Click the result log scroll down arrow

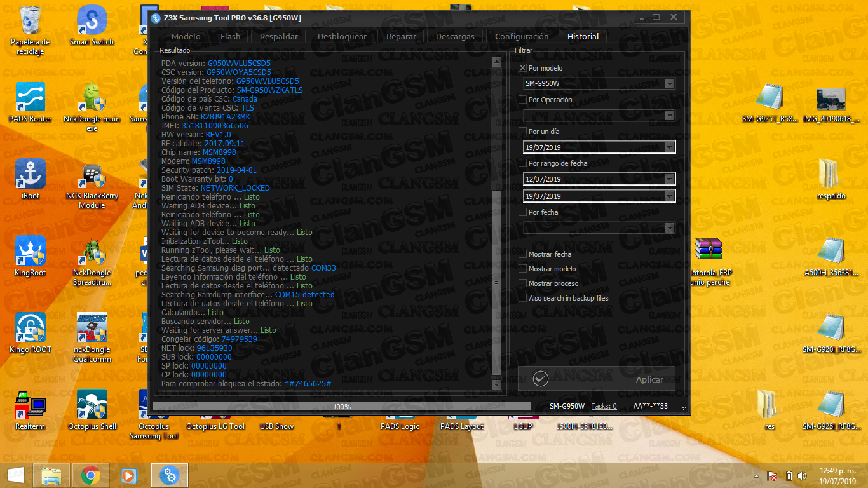[497, 384]
